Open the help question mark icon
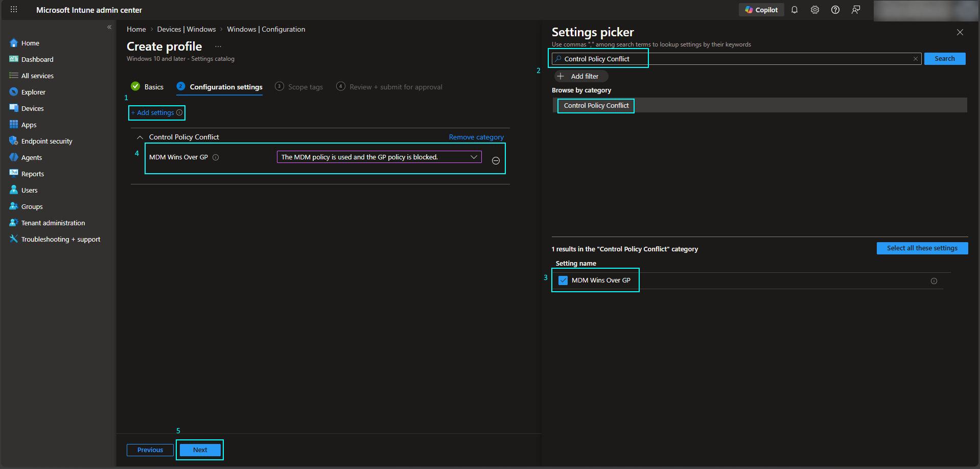This screenshot has height=469, width=980. 835,10
